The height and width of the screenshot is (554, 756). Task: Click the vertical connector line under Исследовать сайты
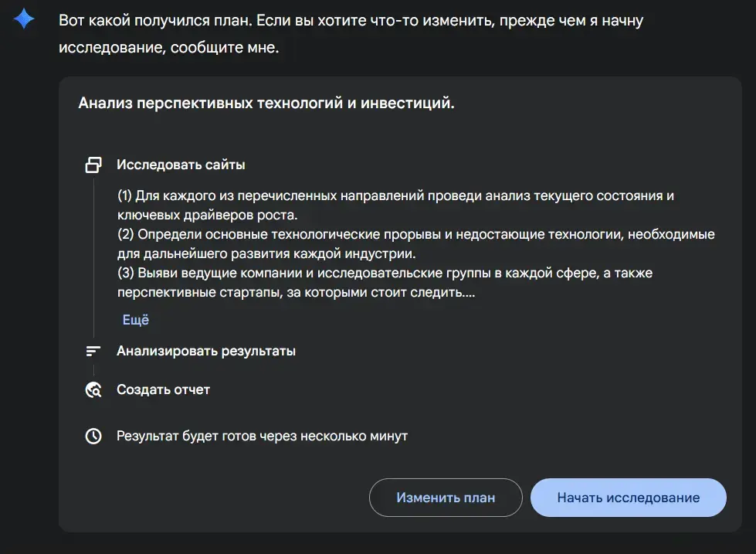tap(93, 255)
